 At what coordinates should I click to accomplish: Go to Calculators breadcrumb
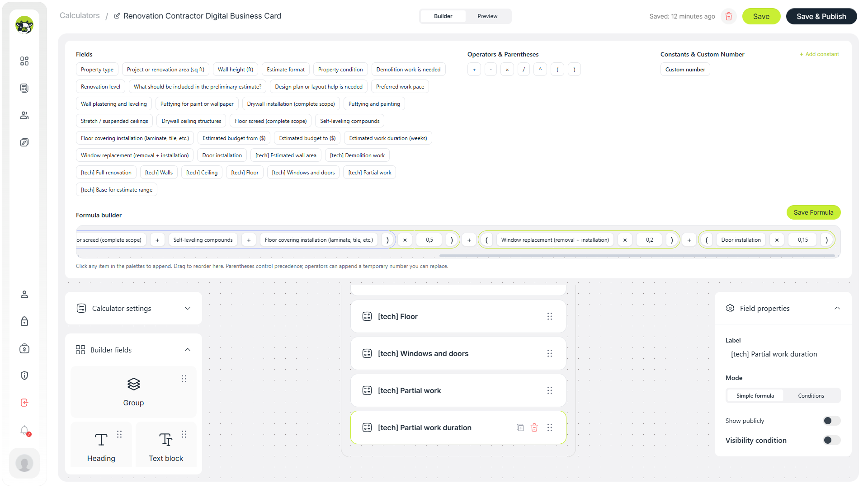[x=80, y=15]
